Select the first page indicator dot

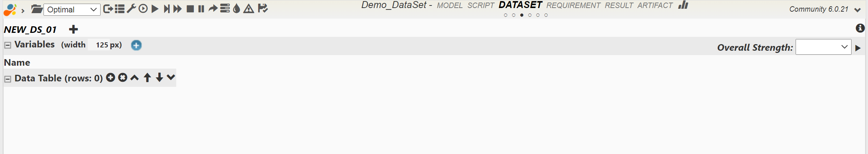coord(506,15)
